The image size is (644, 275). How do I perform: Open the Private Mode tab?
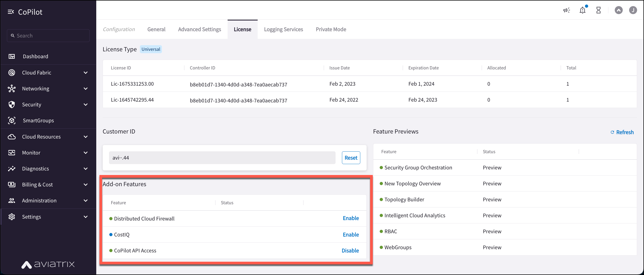[x=331, y=29]
